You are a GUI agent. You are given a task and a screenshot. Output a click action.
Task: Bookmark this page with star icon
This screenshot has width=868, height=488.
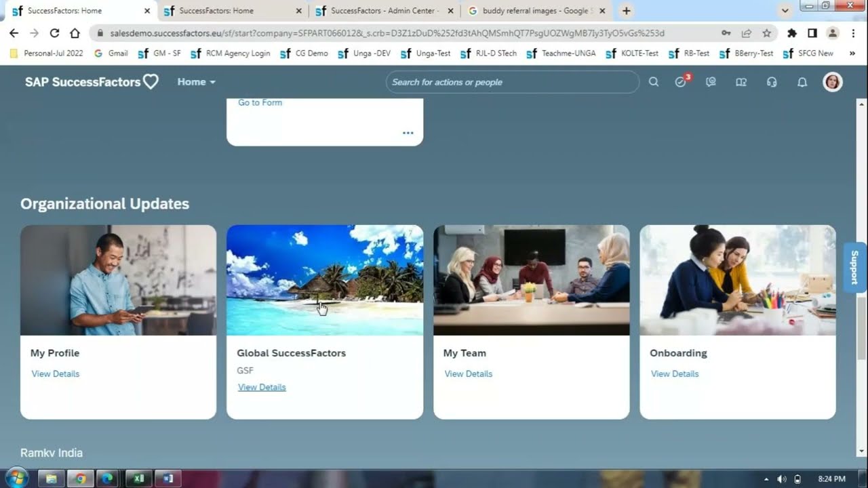coord(767,33)
